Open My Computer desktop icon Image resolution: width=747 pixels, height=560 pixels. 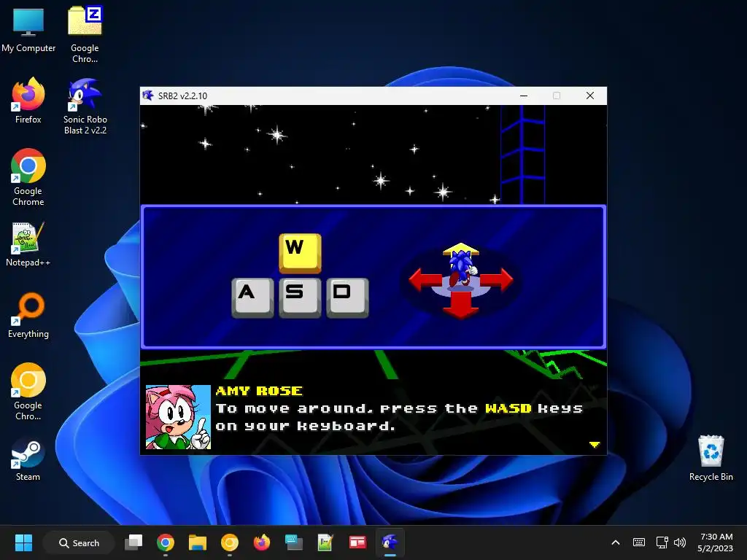tap(28, 28)
